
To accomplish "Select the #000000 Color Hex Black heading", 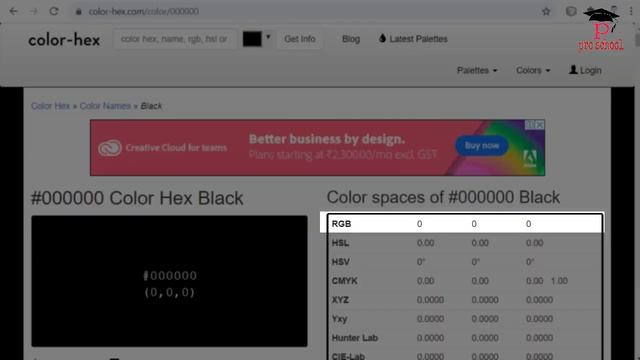I will 137,198.
